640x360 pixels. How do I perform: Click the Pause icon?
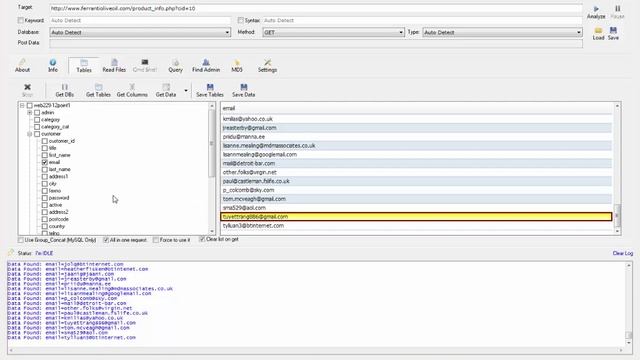click(x=618, y=9)
